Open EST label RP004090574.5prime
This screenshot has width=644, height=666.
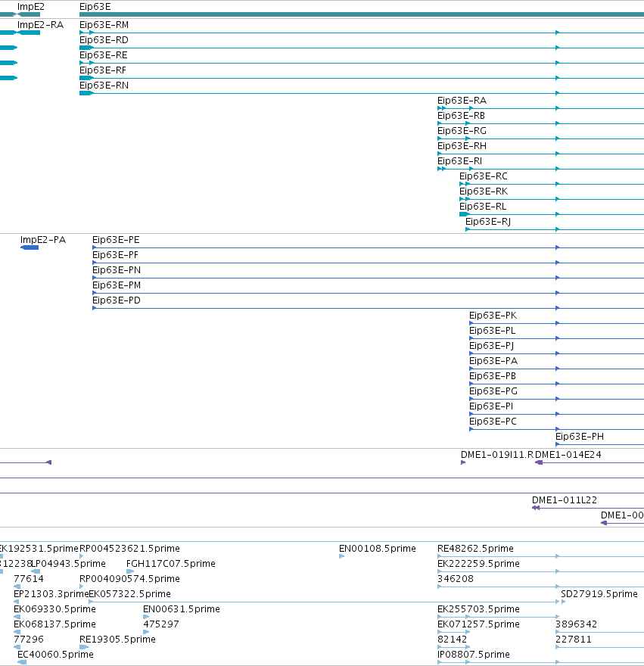tap(129, 579)
